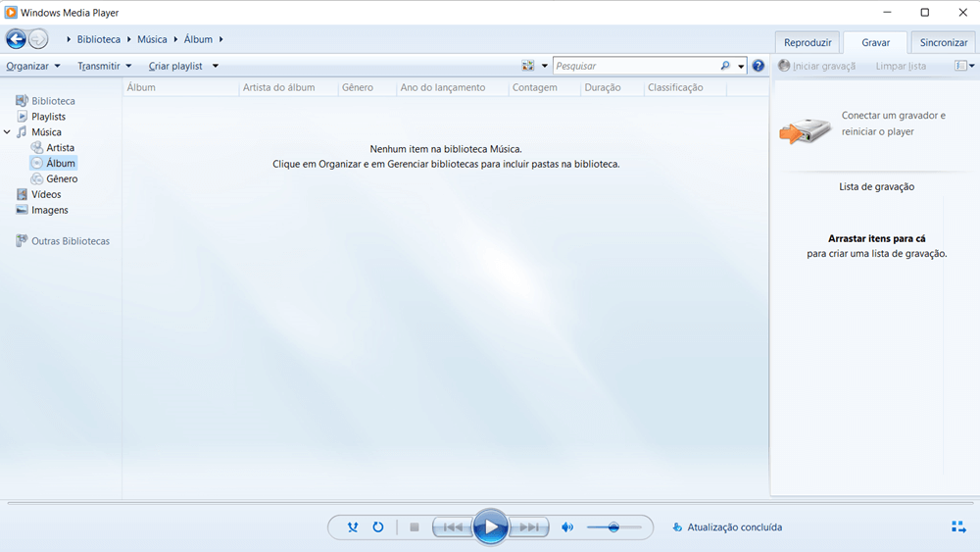Collapse the Música tree node
980x552 pixels.
click(x=7, y=132)
